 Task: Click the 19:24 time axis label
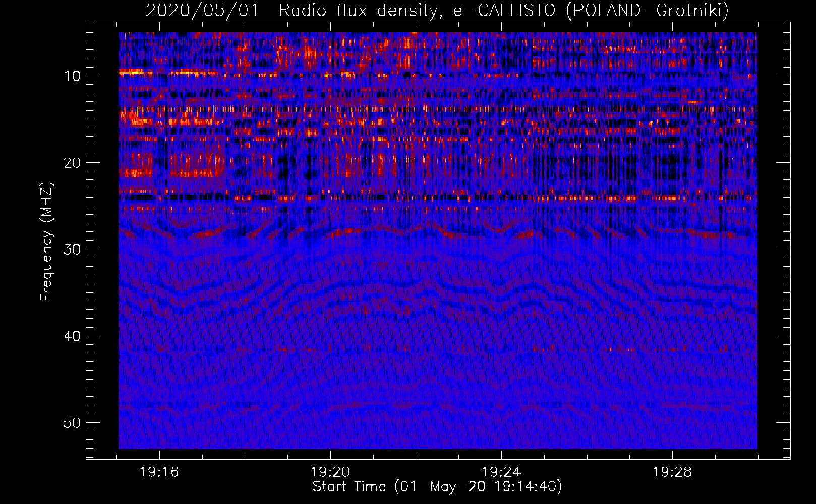coord(501,472)
